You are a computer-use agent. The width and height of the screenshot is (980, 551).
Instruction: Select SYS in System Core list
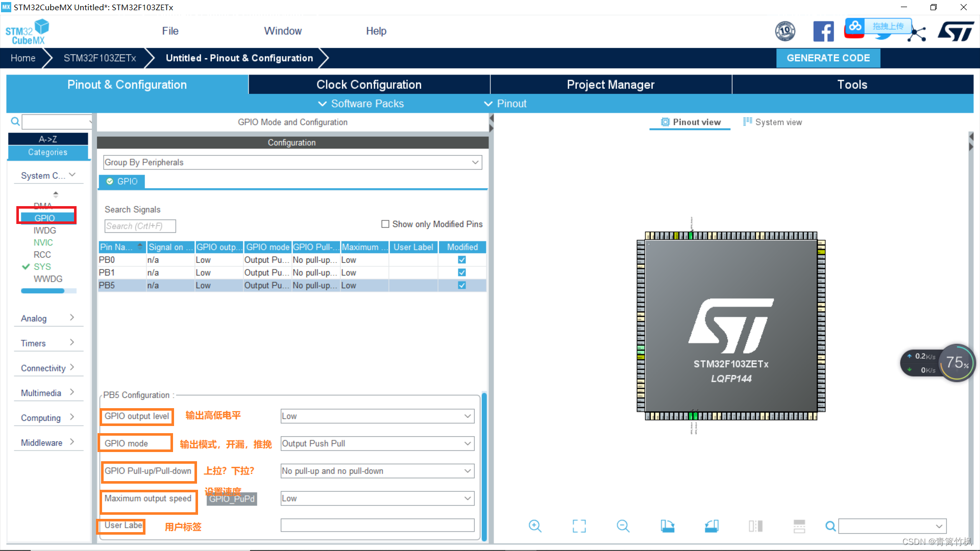pyautogui.click(x=42, y=267)
